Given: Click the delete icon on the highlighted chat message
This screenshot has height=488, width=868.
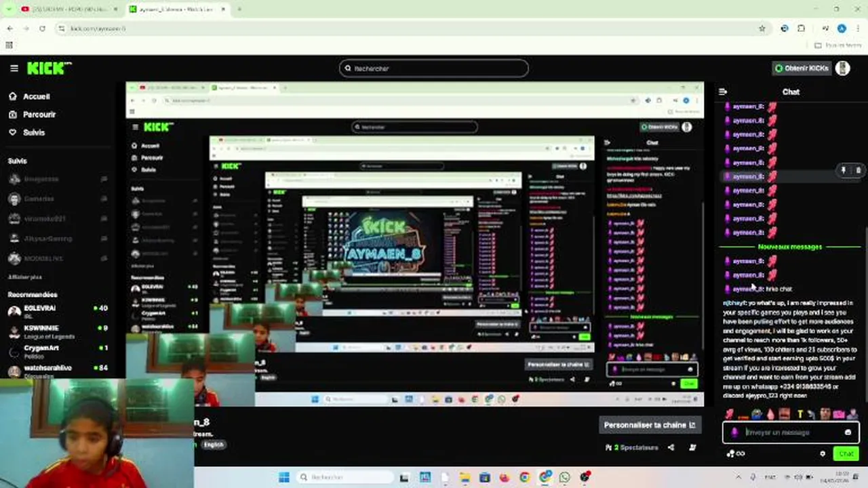Looking at the screenshot, I should tap(858, 171).
